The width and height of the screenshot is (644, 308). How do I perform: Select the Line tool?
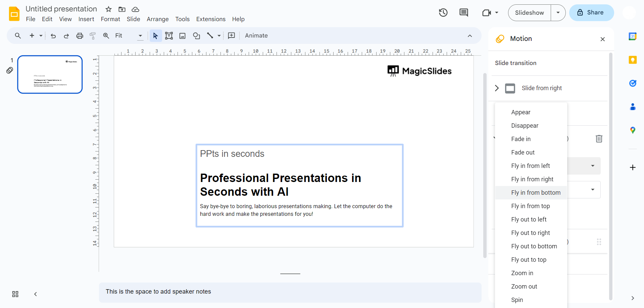210,36
